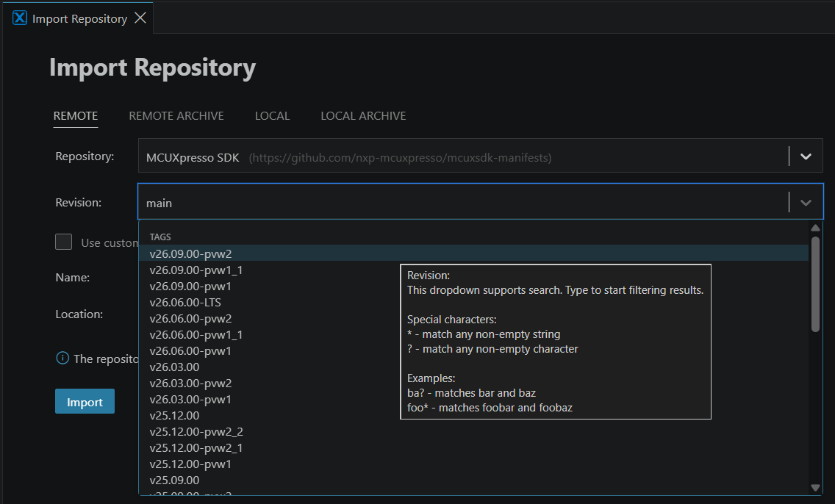The image size is (835, 504).
Task: Enable the Use custom checkbox
Action: (63, 242)
